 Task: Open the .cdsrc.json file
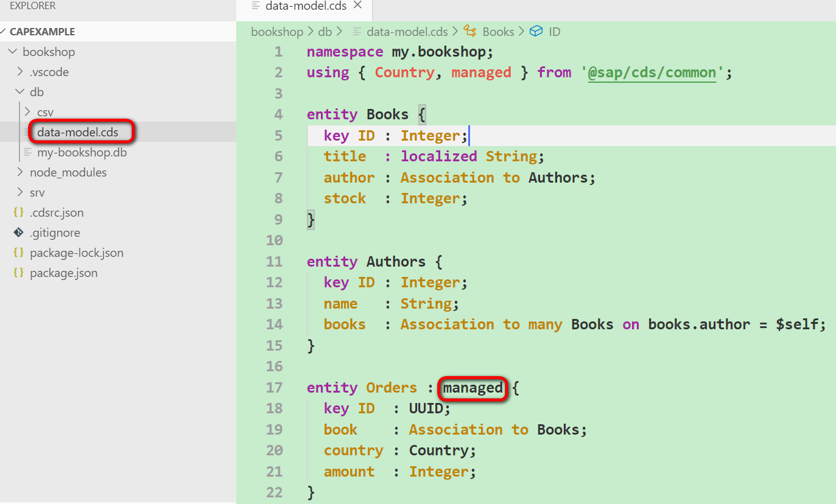(x=57, y=212)
